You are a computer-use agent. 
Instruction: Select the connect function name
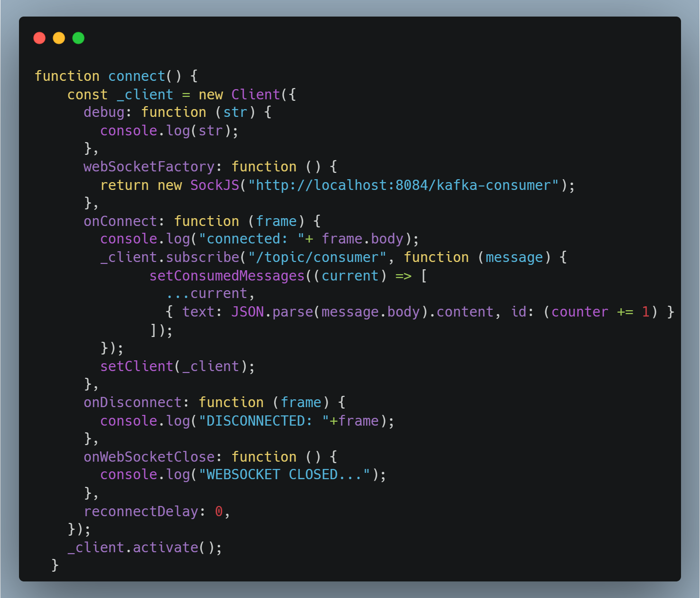[x=136, y=76]
